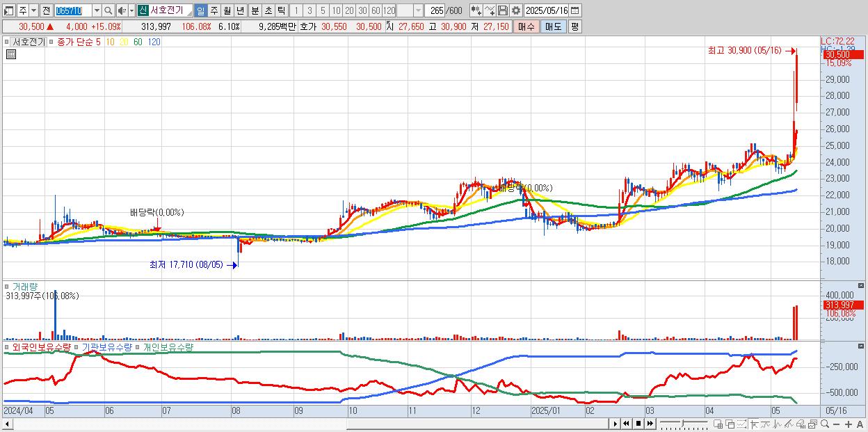Click the overlapping windows icon in bottom toolbar
Screen dimensions: 868x432
tap(730, 424)
